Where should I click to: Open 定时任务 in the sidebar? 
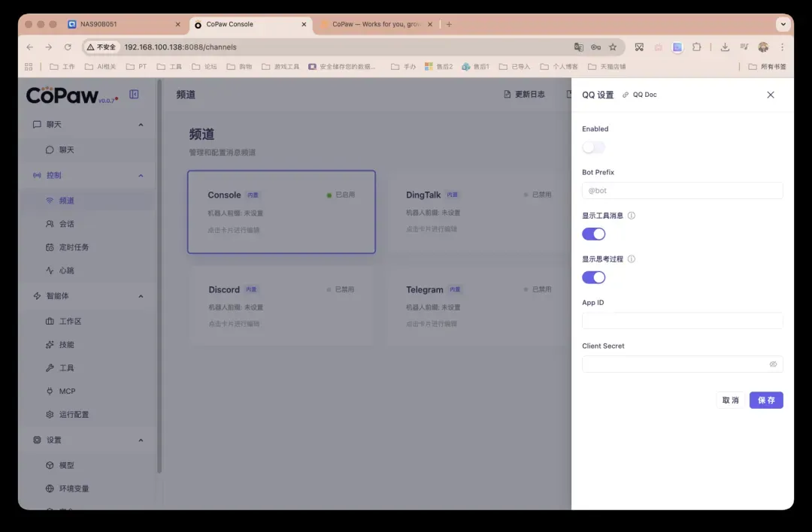tap(74, 247)
